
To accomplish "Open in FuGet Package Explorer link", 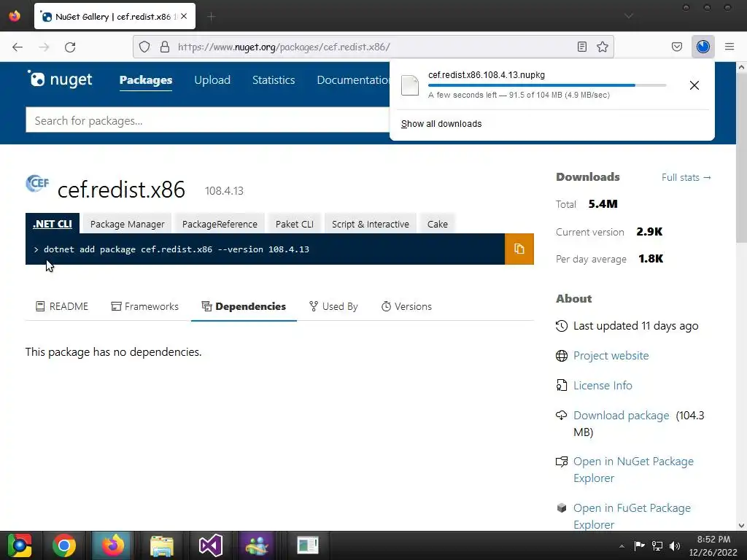I will pos(632,516).
